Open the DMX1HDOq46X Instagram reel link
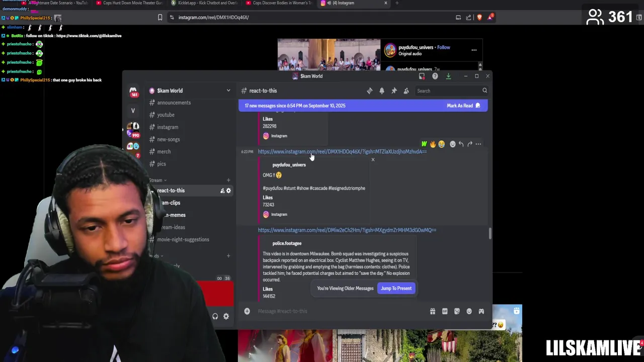 pos(342,151)
